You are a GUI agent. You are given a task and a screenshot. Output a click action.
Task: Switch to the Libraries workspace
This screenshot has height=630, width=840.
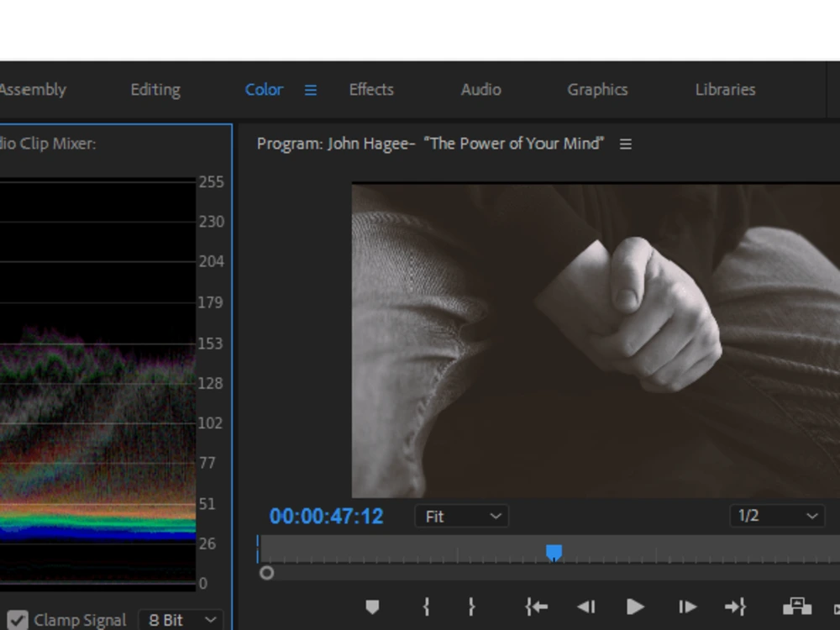point(726,90)
